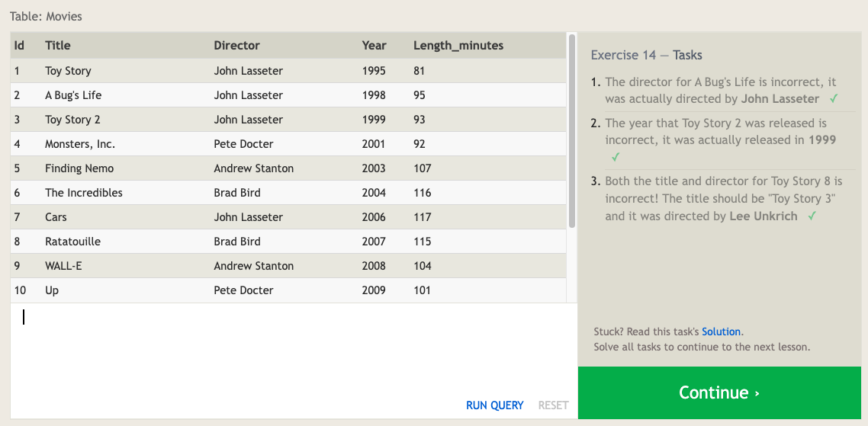Viewport: 868px width, 426px height.
Task: Select the WALL-E title cell
Action: pyautogui.click(x=63, y=265)
